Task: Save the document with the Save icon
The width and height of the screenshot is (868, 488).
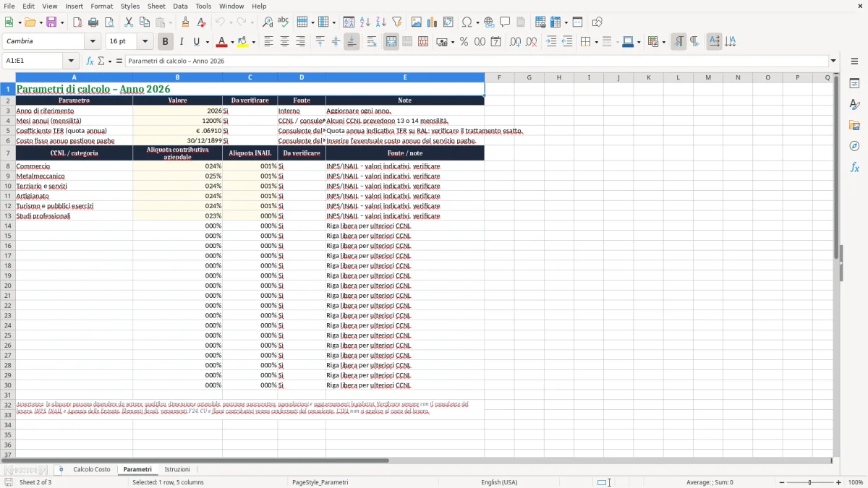Action: 51,22
